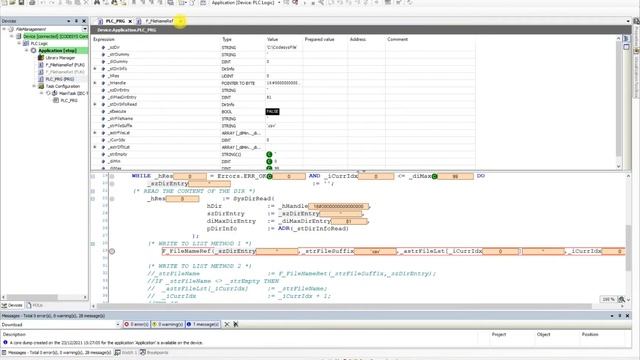Screen dimensions: 640x360
Task: Click the Save icon in the top toolbar
Action: (21, 2)
